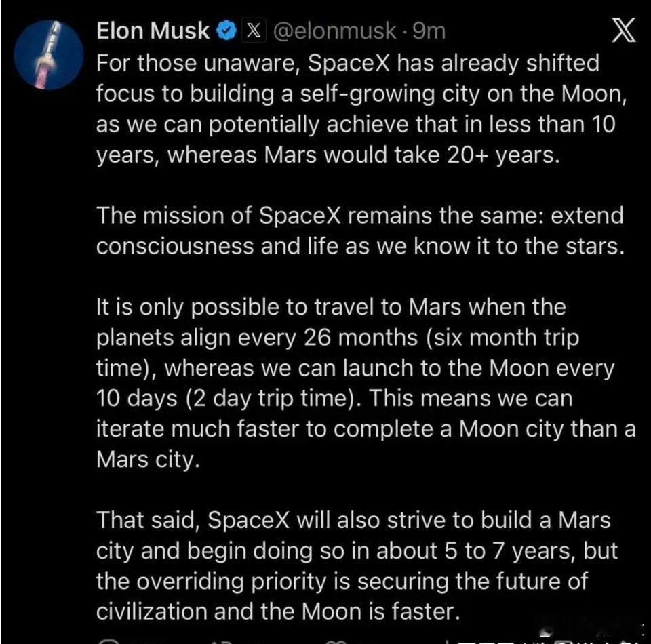Click the paragraph starting 'The mission of SpaceX'

360,230
